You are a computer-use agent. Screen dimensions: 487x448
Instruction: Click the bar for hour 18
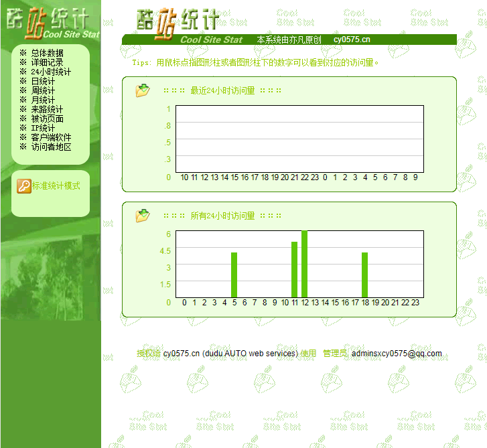pos(364,275)
